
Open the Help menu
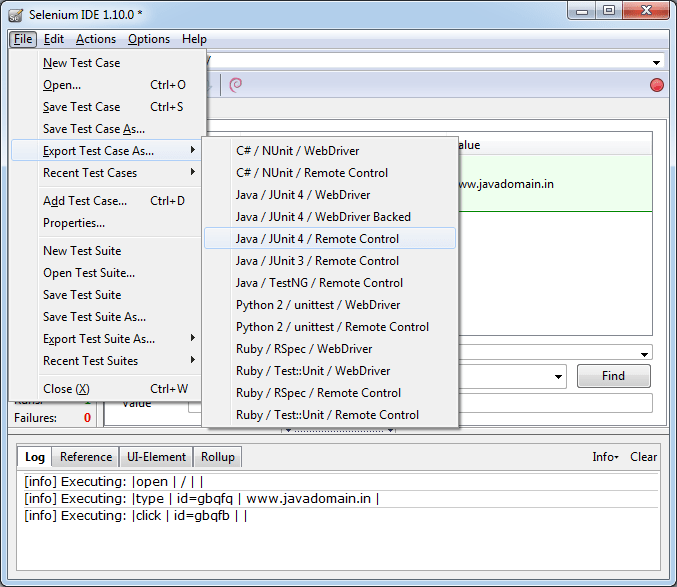tap(194, 39)
